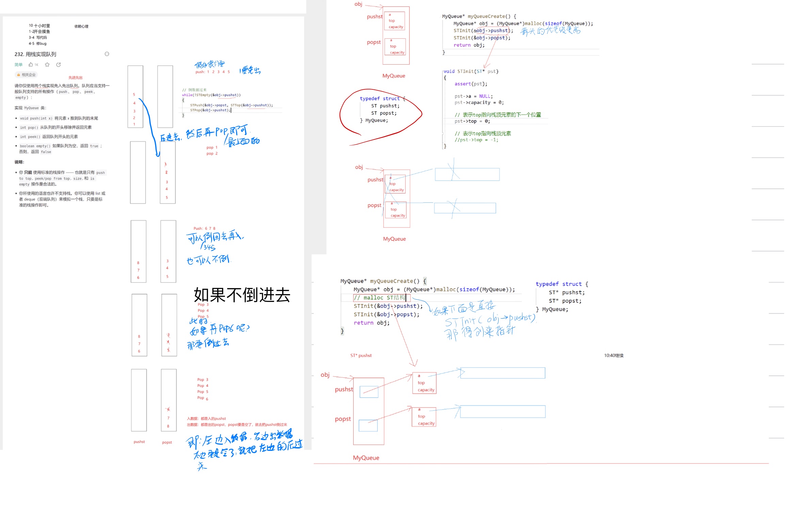
Task: Click the red 先进先出 annotation
Action: (x=76, y=78)
